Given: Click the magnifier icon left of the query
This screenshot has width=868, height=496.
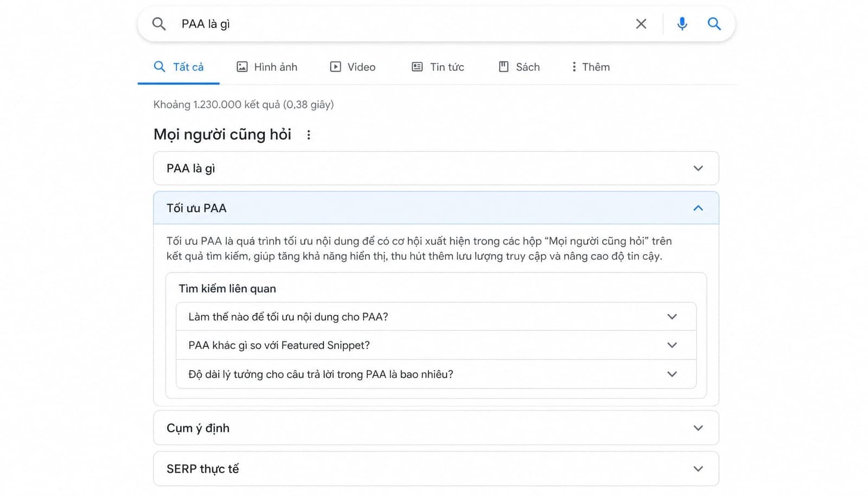Looking at the screenshot, I should click(158, 24).
